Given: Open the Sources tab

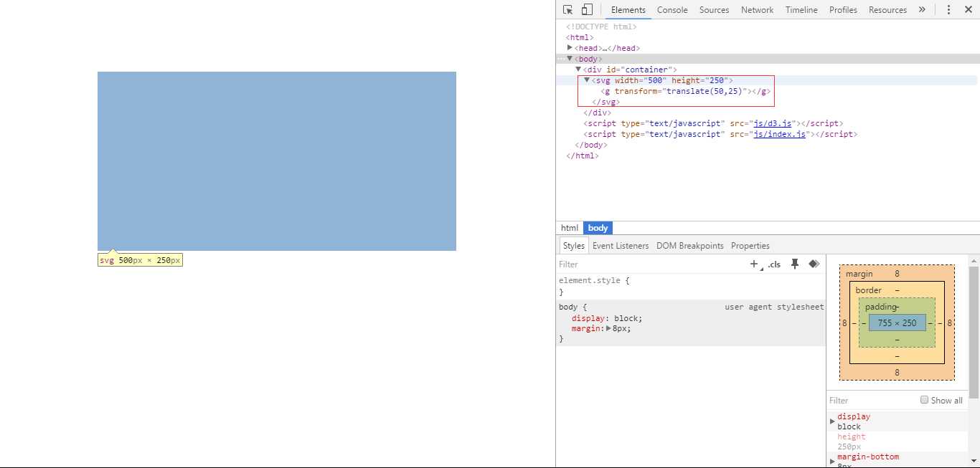Looking at the screenshot, I should click(x=714, y=10).
